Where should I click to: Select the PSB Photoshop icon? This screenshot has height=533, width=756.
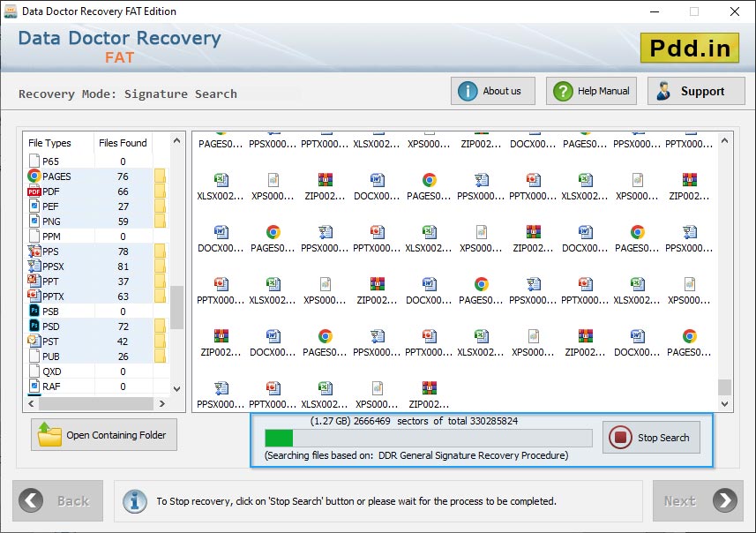click(x=34, y=312)
